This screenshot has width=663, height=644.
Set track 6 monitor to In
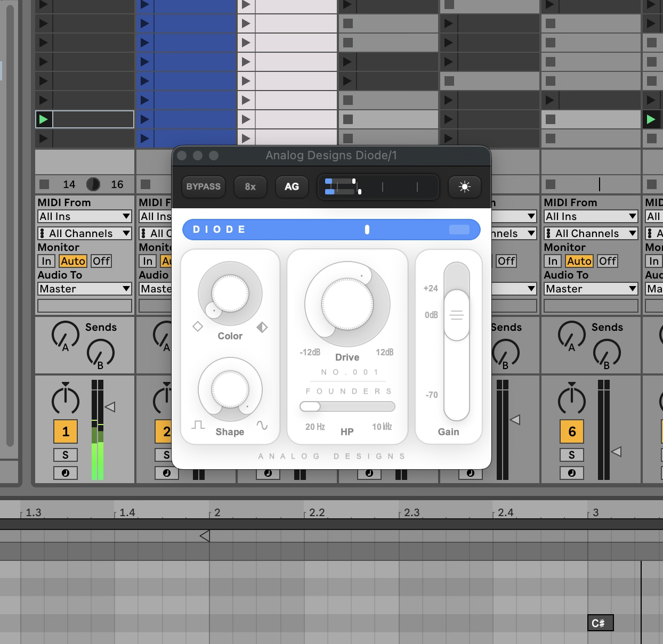(x=553, y=261)
